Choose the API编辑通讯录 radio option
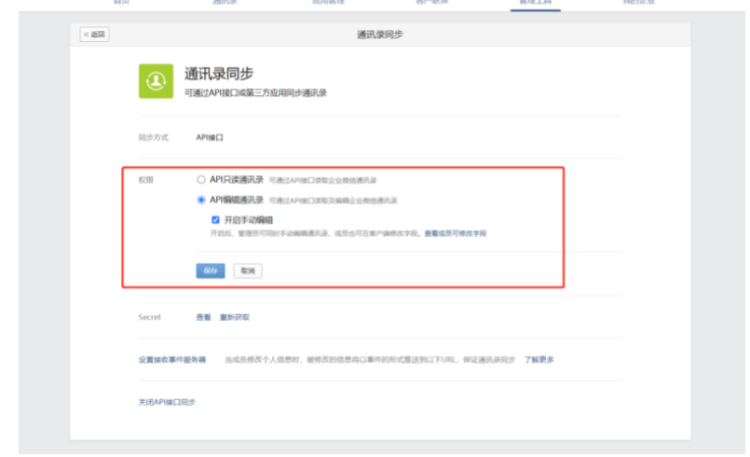This screenshot has height=457, width=750. pos(201,200)
